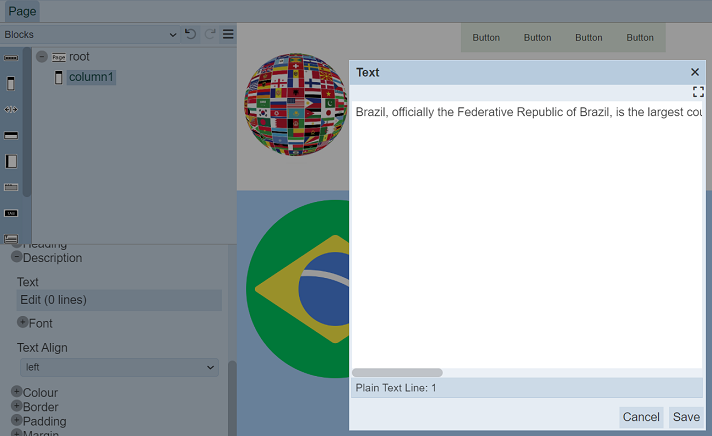Click the column1 node icon in tree
The width and height of the screenshot is (712, 436).
[x=58, y=77]
